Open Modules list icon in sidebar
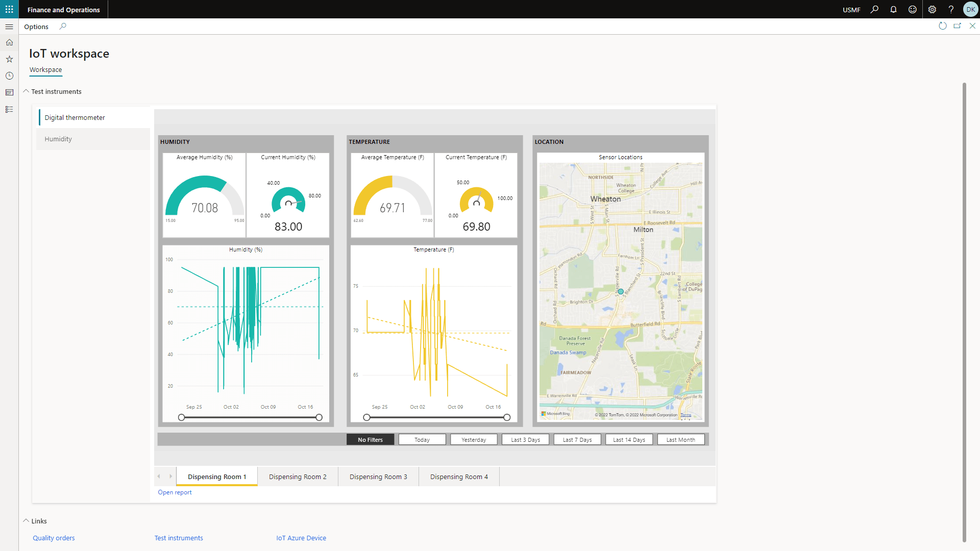Image resolution: width=980 pixels, height=551 pixels. (x=9, y=110)
